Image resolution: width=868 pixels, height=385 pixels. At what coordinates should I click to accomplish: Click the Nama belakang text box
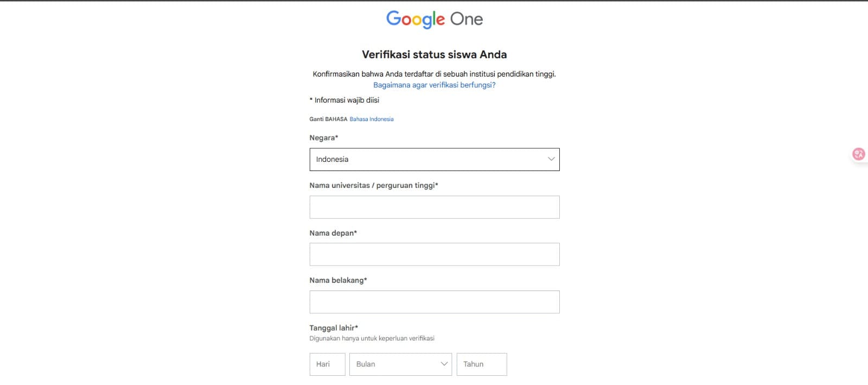(x=434, y=301)
